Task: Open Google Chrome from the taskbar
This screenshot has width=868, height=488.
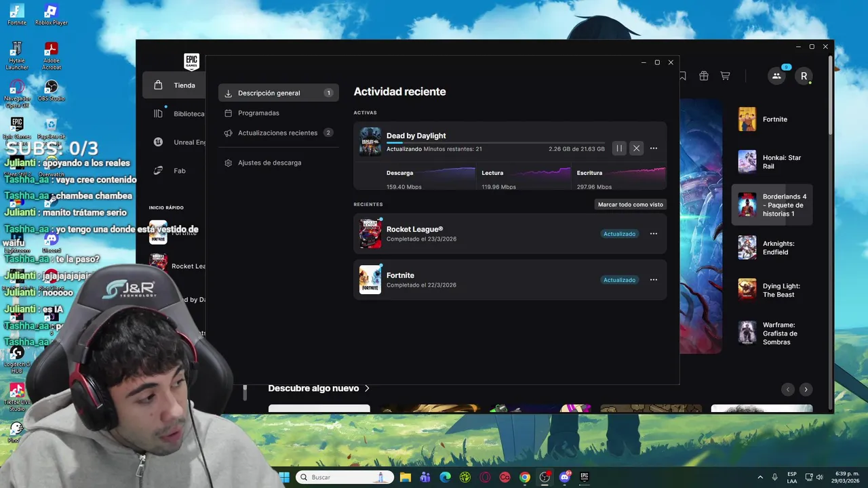Action: [x=525, y=477]
